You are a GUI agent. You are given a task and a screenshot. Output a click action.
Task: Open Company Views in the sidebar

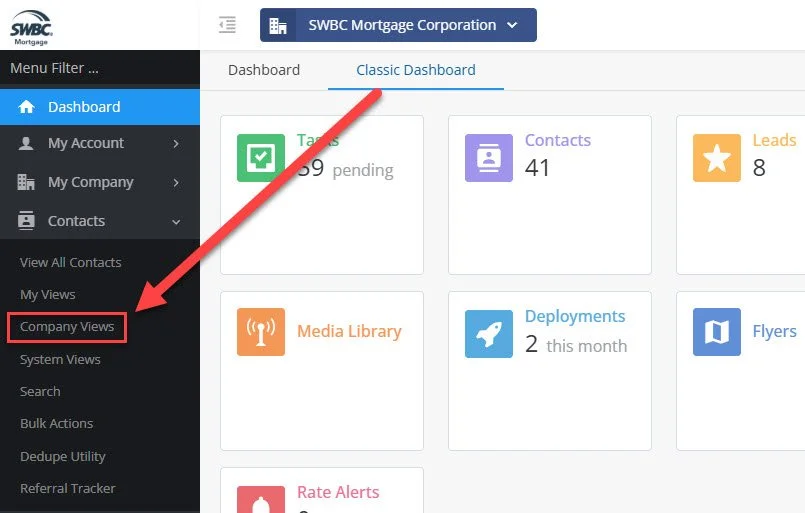pyautogui.click(x=67, y=327)
